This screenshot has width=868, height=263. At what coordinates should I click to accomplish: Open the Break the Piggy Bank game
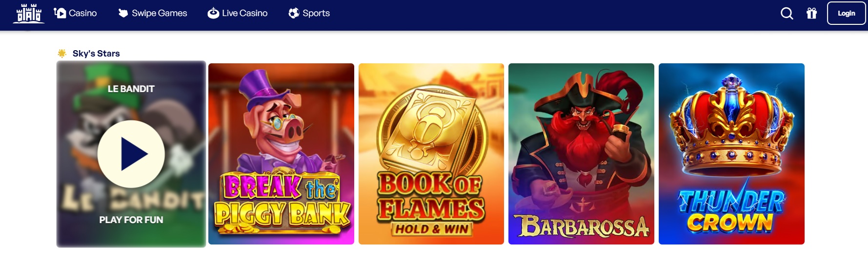click(281, 154)
